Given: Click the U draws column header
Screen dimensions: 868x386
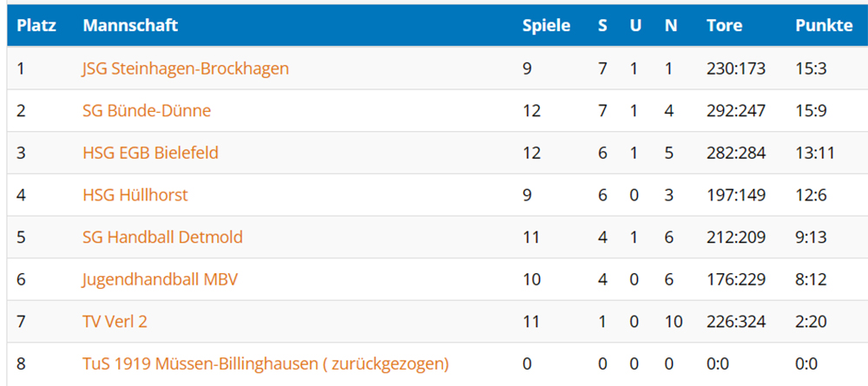Looking at the screenshot, I should [x=635, y=25].
